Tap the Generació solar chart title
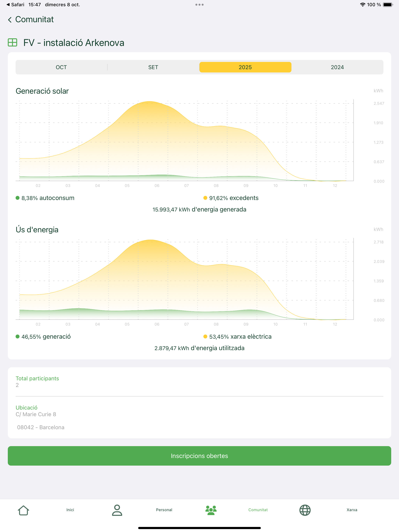 coord(42,91)
